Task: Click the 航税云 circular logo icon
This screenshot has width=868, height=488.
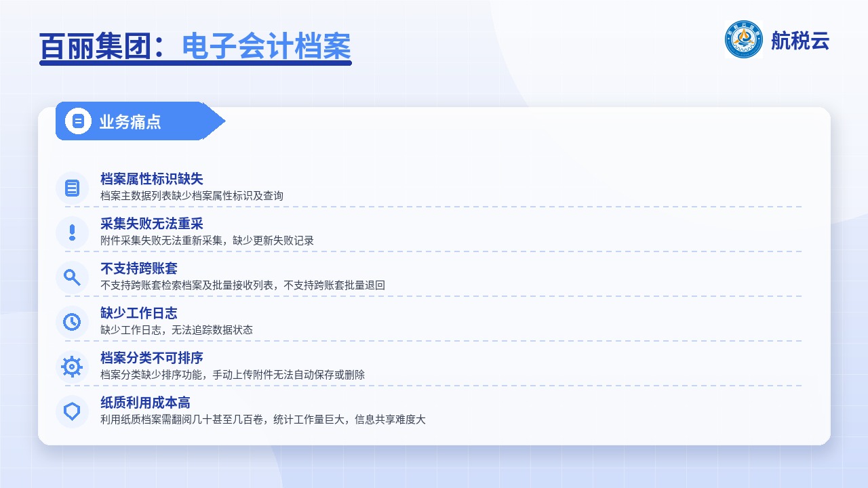Action: pos(744,39)
